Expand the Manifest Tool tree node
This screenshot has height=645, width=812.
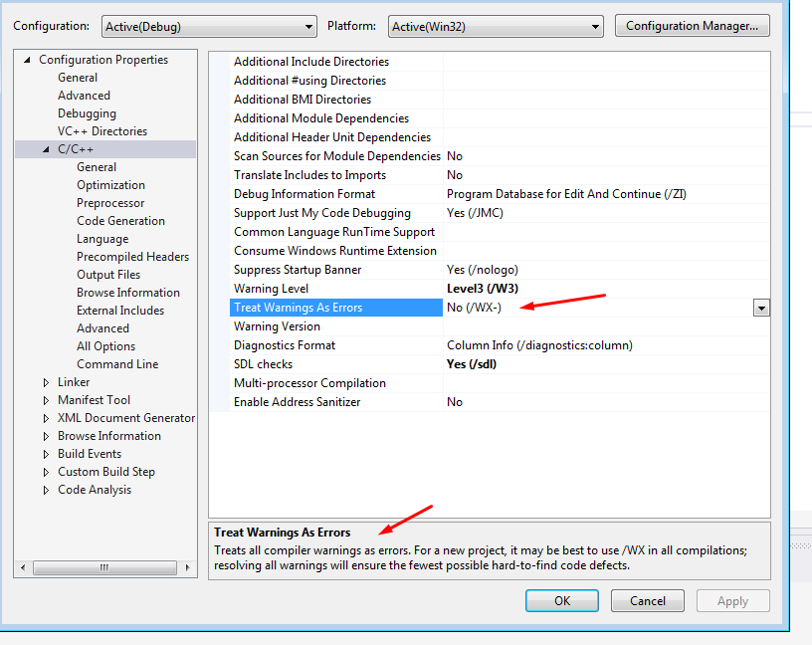pyautogui.click(x=46, y=400)
